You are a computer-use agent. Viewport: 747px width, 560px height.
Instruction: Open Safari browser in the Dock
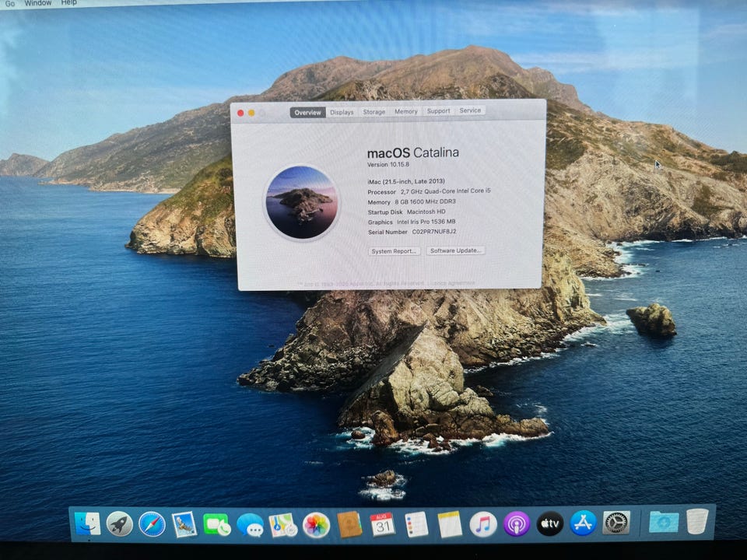[152, 524]
